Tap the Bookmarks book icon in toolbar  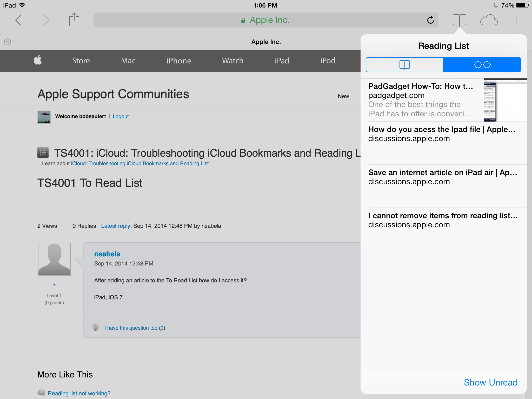point(459,20)
